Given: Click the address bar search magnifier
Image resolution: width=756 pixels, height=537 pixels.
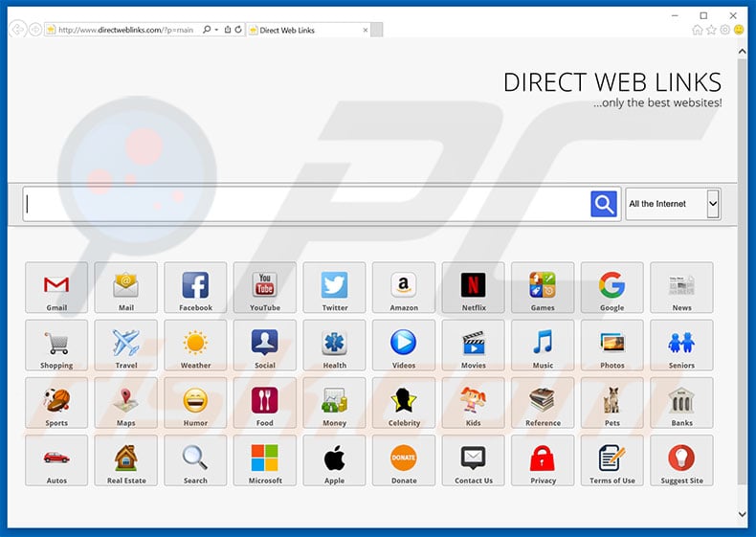Looking at the screenshot, I should (207, 30).
